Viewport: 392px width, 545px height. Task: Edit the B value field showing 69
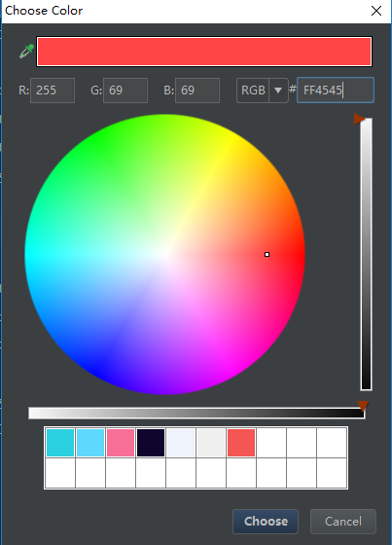197,91
